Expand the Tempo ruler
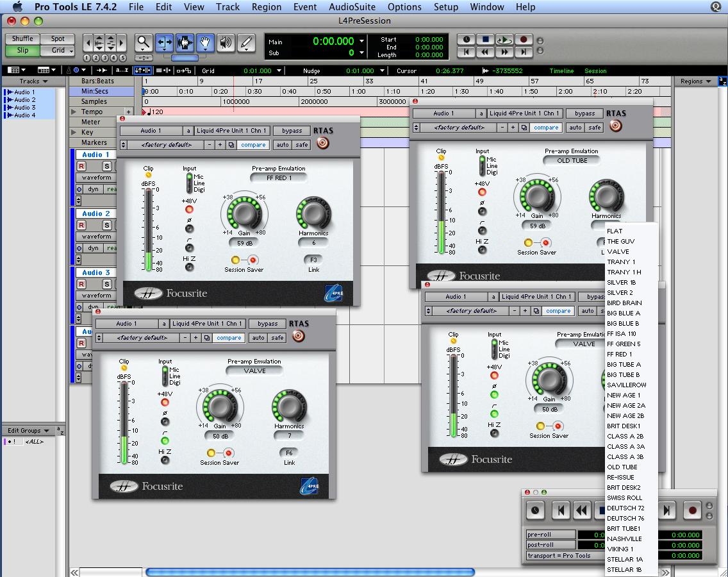Viewport: 728px width, 577px height. [x=74, y=112]
